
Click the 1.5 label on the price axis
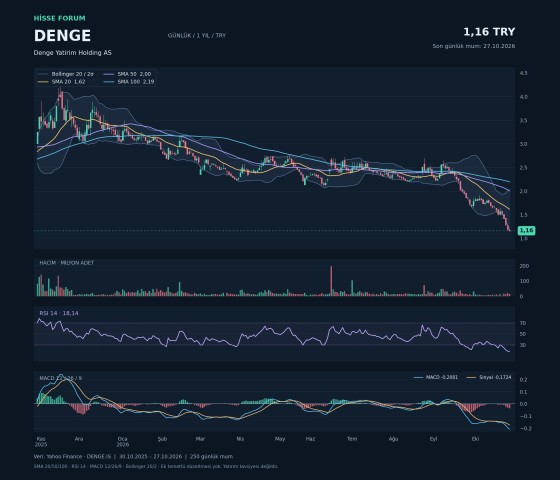pyautogui.click(x=524, y=215)
